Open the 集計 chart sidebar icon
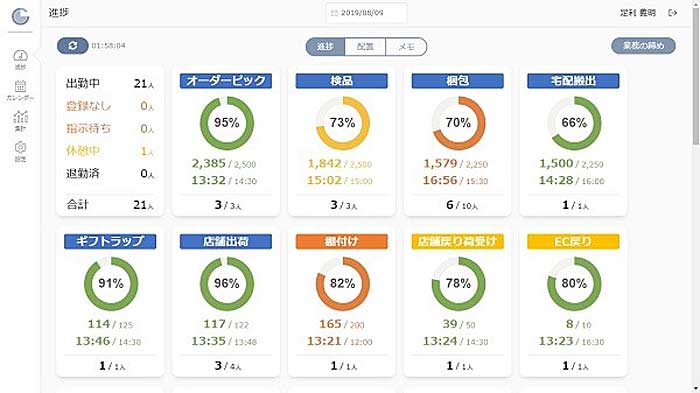 [x=21, y=121]
